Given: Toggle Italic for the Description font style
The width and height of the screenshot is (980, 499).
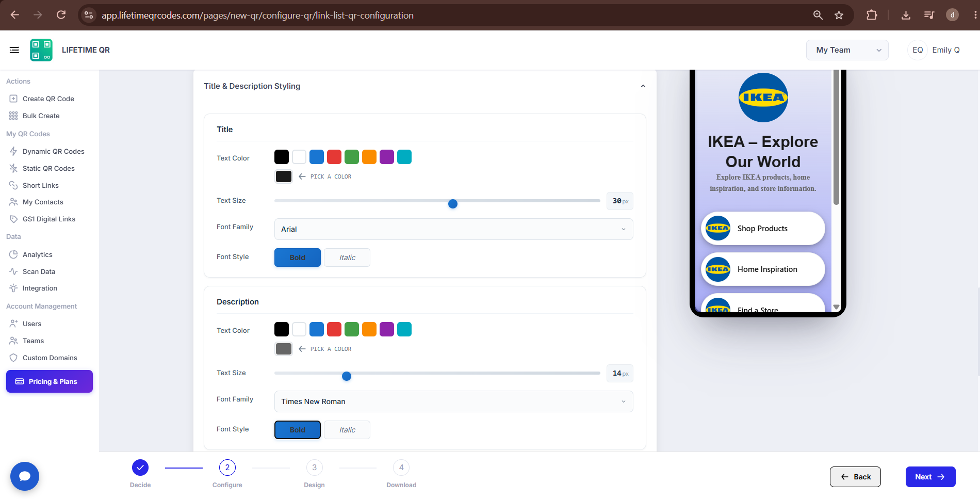Looking at the screenshot, I should (347, 430).
